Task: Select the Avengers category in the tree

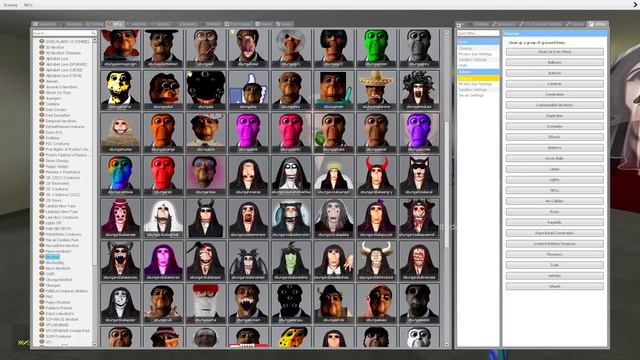Action: coord(53,98)
